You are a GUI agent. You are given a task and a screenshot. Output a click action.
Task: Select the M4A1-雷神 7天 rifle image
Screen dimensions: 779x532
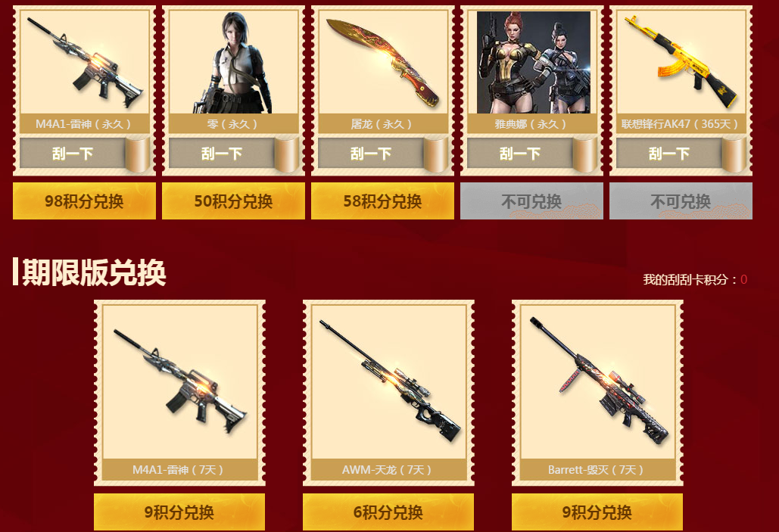click(179, 381)
